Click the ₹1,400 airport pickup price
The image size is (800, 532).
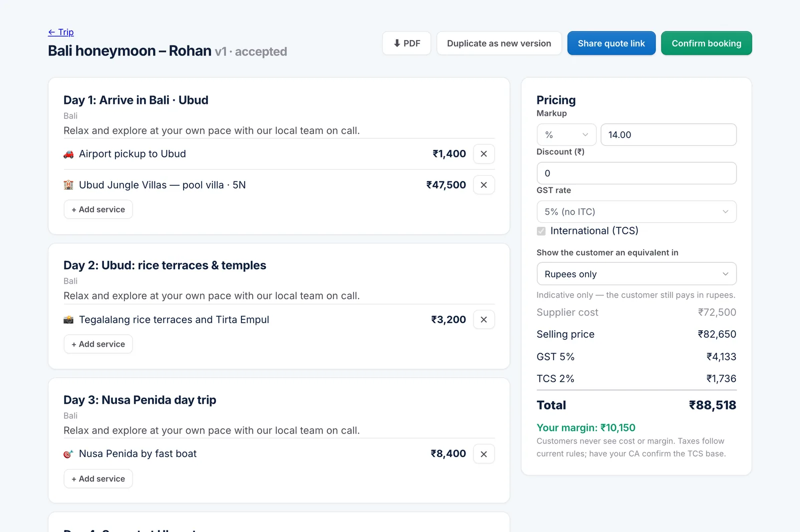(449, 154)
